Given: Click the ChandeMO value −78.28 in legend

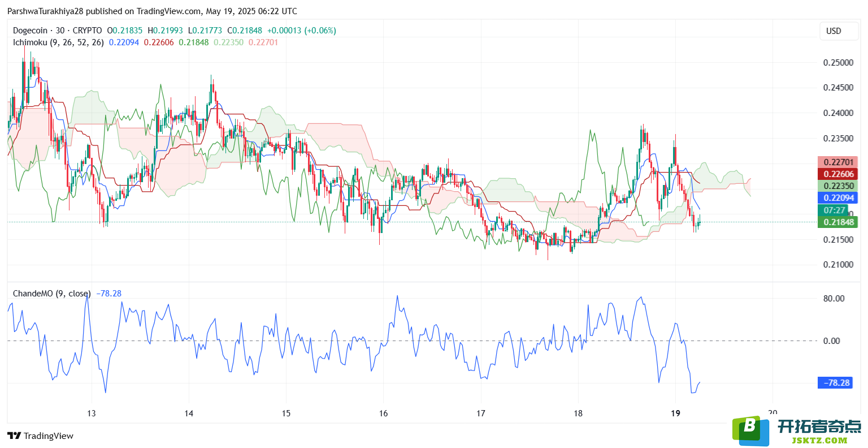Looking at the screenshot, I should coord(109,294).
